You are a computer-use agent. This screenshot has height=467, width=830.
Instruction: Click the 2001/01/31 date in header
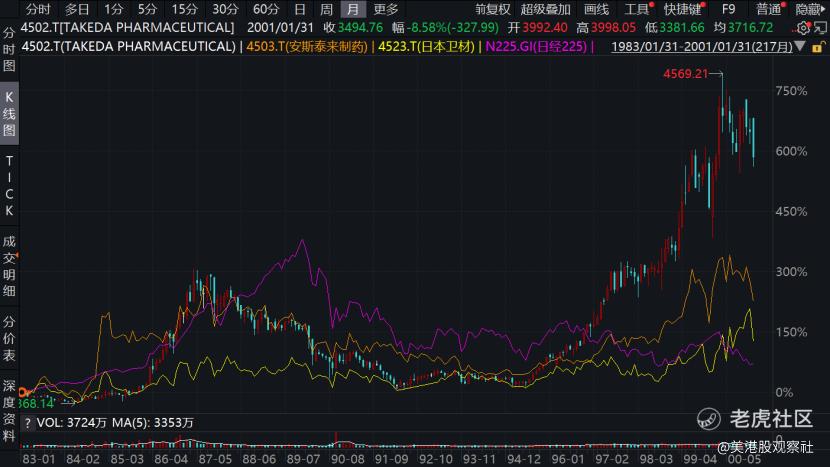click(280, 28)
